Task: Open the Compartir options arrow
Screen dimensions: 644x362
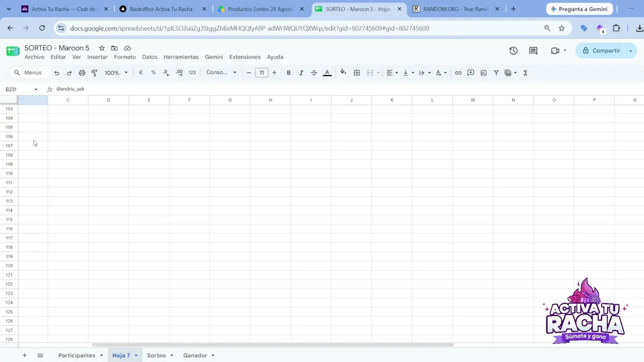Action: pyautogui.click(x=630, y=51)
